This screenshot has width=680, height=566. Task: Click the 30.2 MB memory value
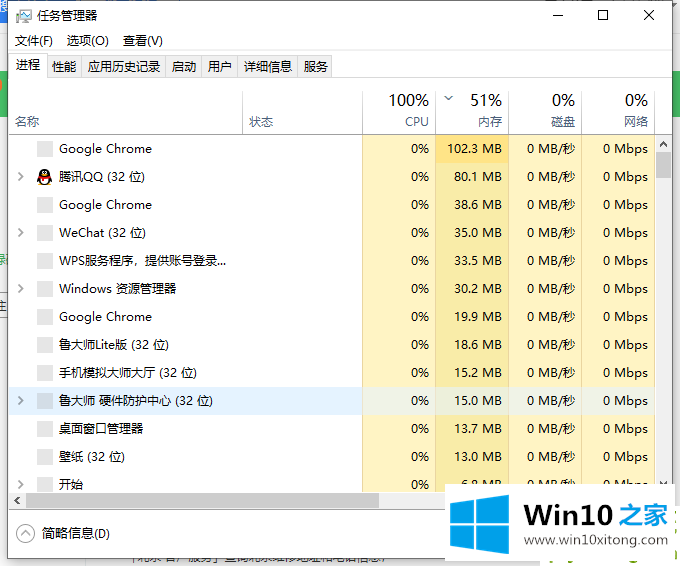click(x=477, y=289)
